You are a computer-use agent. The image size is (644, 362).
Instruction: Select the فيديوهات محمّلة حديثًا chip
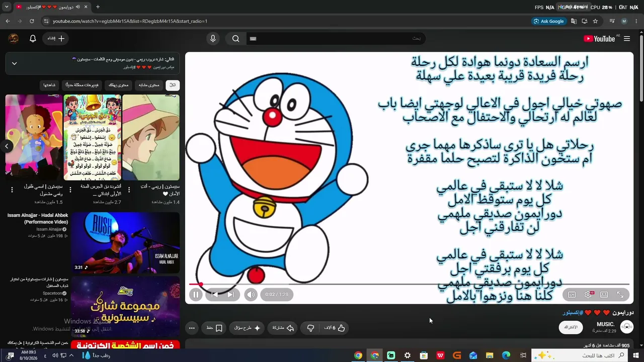(83, 85)
